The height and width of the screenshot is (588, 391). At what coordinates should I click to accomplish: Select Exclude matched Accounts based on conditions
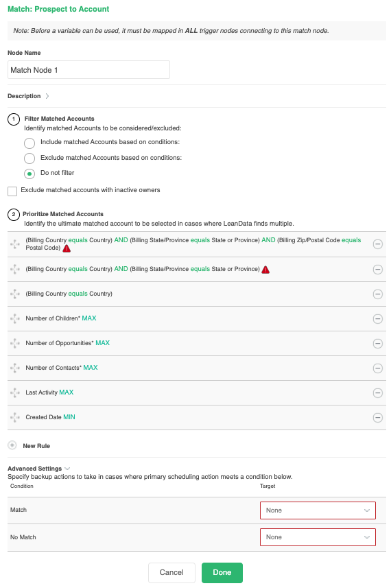point(29,158)
